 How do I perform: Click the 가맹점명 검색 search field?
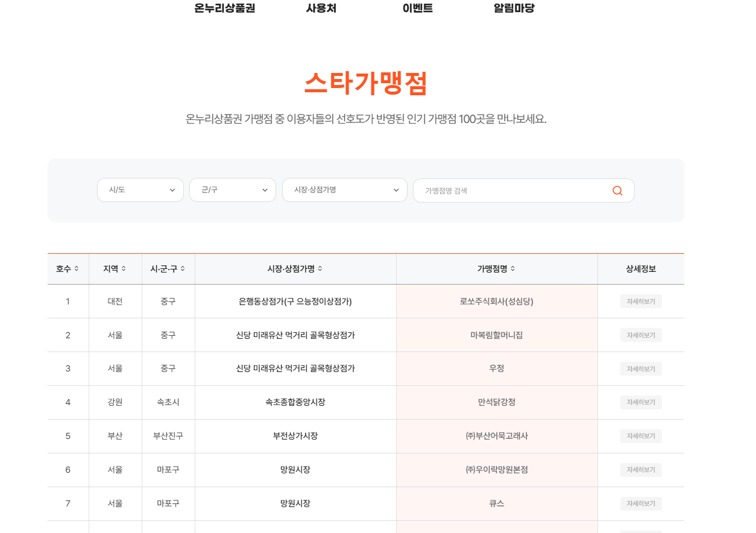tap(512, 190)
